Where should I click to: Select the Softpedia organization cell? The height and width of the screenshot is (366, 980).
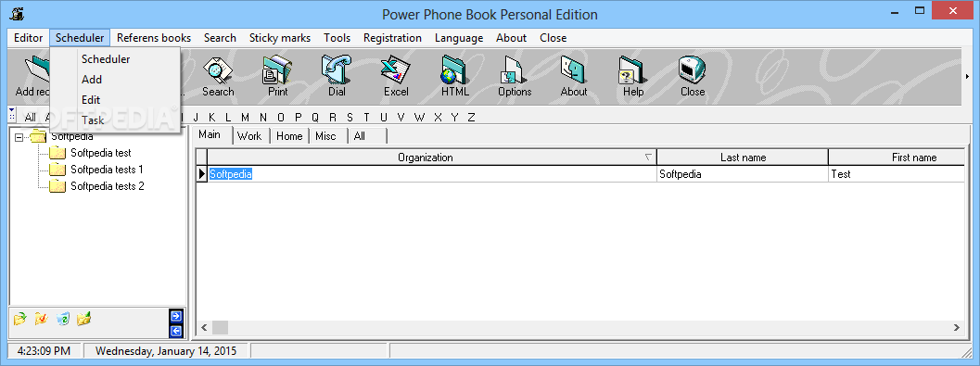coord(432,174)
